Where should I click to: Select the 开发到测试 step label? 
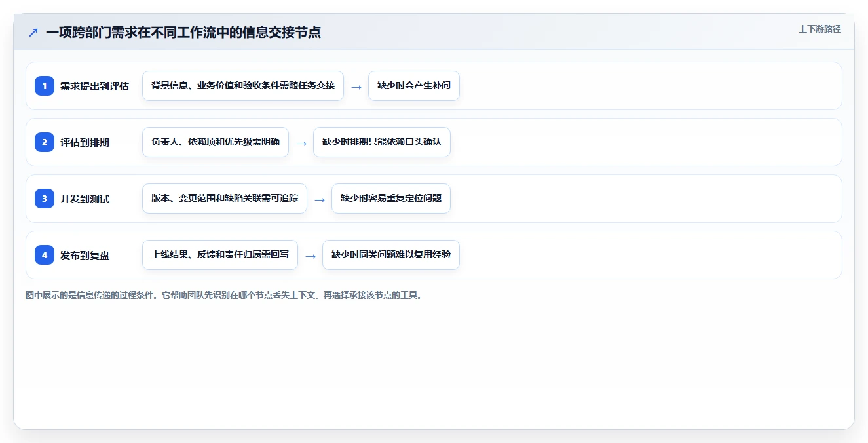coord(85,199)
